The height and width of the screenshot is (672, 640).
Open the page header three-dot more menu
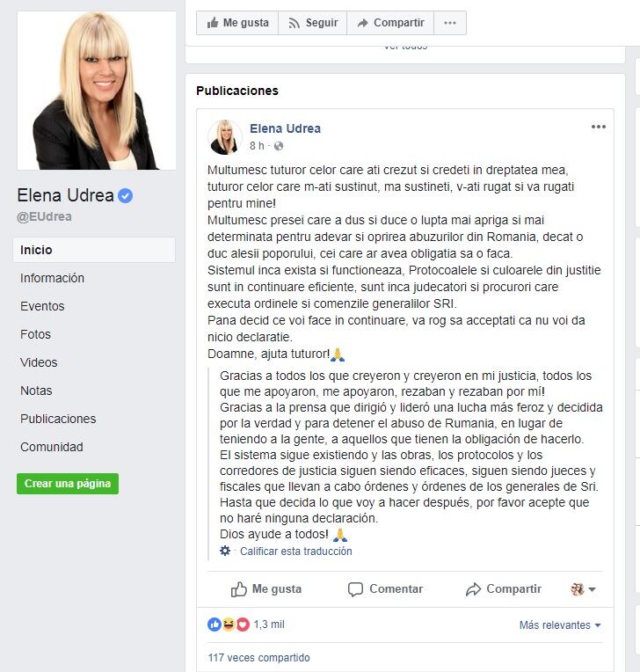[x=450, y=23]
